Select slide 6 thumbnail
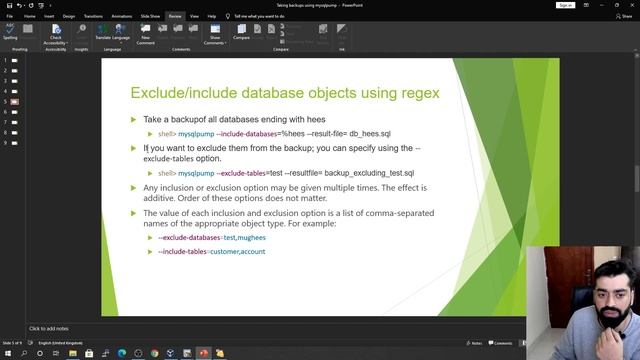This screenshot has height=360, width=640. [15, 112]
